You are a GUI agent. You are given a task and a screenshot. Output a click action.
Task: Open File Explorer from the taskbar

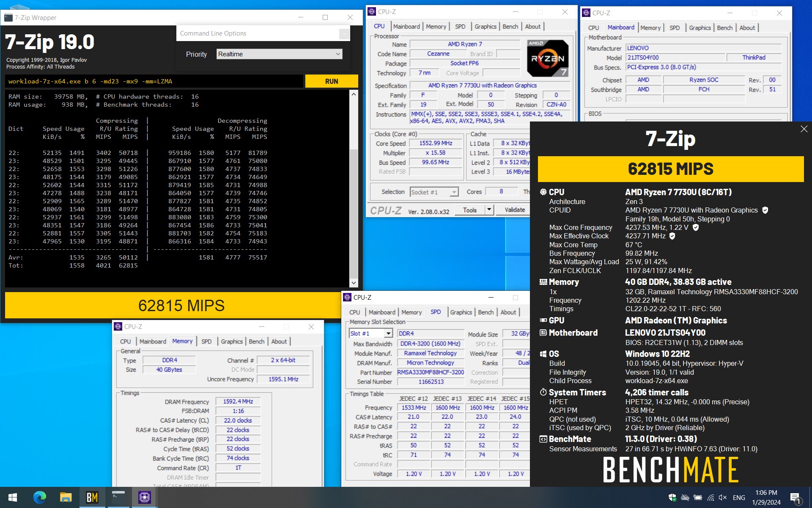[x=66, y=497]
